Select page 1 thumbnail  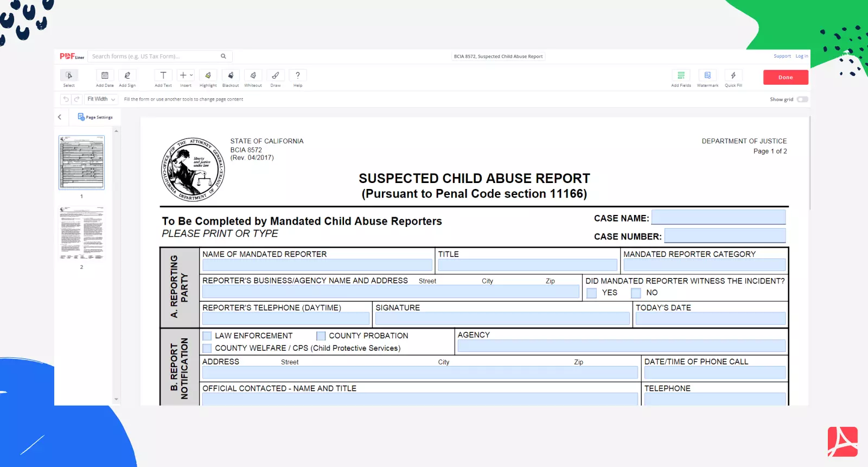[x=81, y=162]
